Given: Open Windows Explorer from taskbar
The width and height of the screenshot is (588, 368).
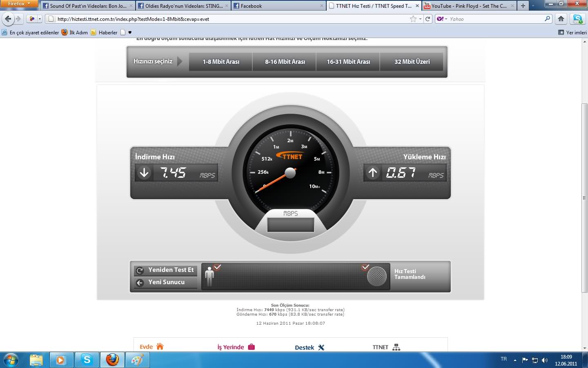Looking at the screenshot, I should tap(36, 360).
